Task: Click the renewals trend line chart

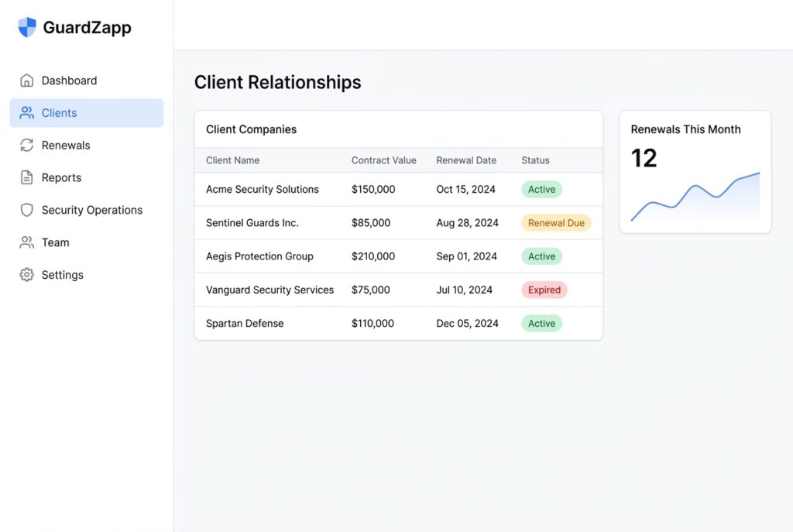Action: (x=695, y=197)
